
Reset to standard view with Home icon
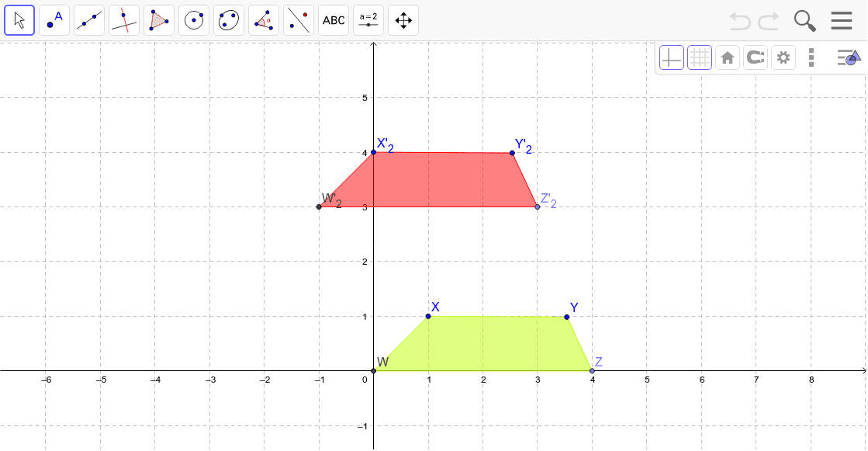728,57
